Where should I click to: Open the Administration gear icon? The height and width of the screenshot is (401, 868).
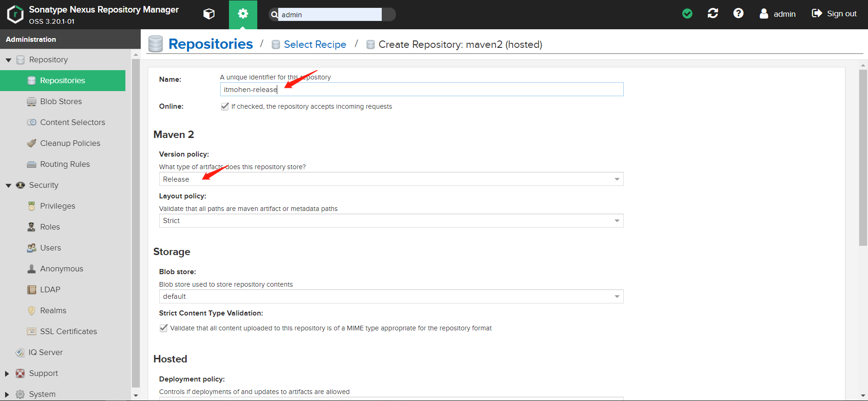(243, 14)
